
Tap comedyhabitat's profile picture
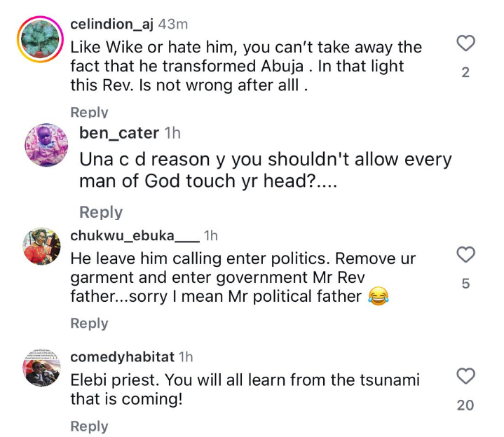[x=42, y=368]
